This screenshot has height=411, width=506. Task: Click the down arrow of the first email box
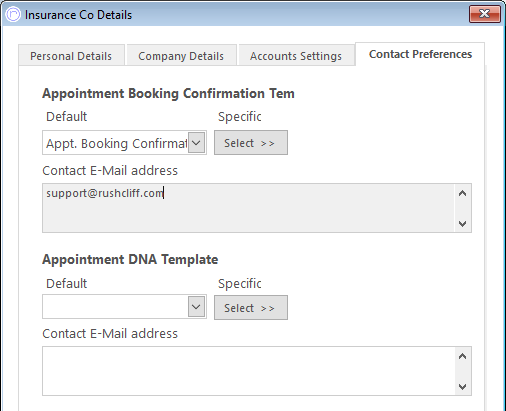pos(462,224)
